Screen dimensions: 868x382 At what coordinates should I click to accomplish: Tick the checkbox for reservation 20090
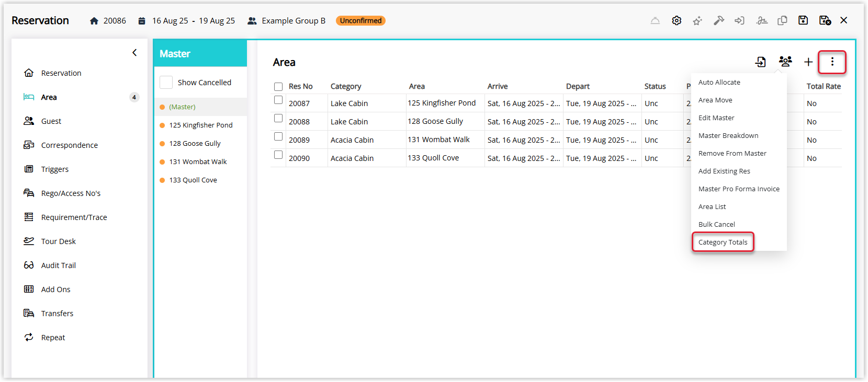click(x=278, y=155)
